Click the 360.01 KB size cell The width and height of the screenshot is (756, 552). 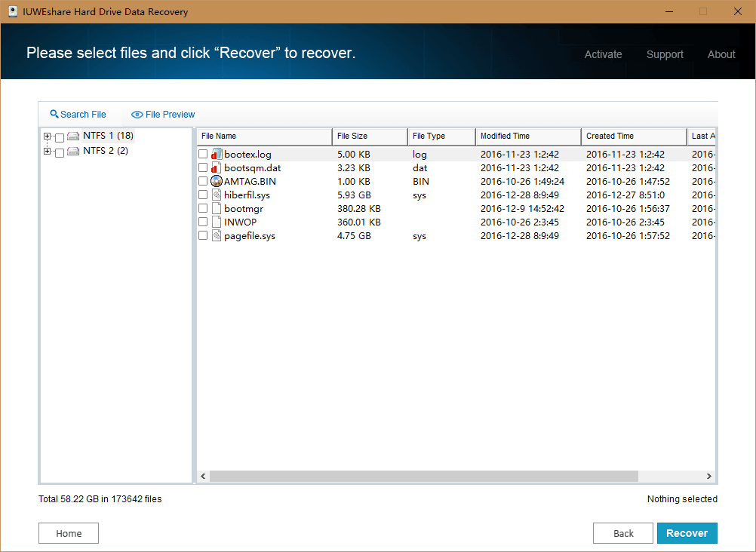coord(358,222)
